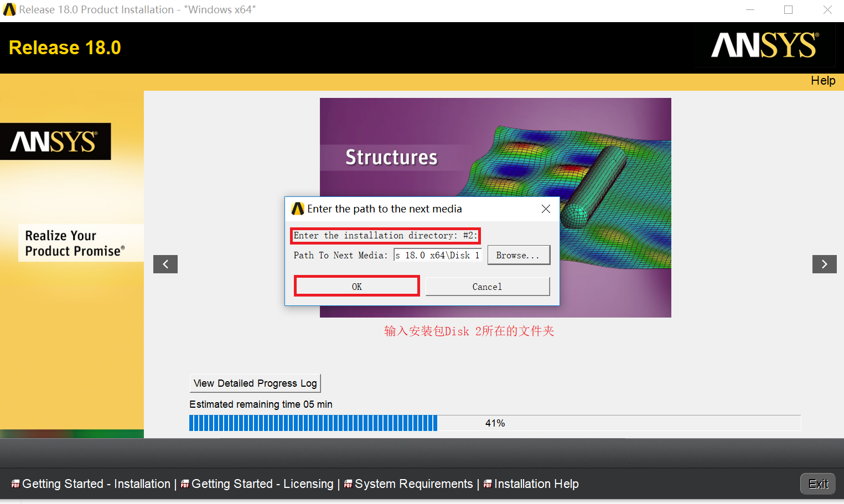This screenshot has height=504, width=844.
Task: Exit the ANSYS installer
Action: 818,484
